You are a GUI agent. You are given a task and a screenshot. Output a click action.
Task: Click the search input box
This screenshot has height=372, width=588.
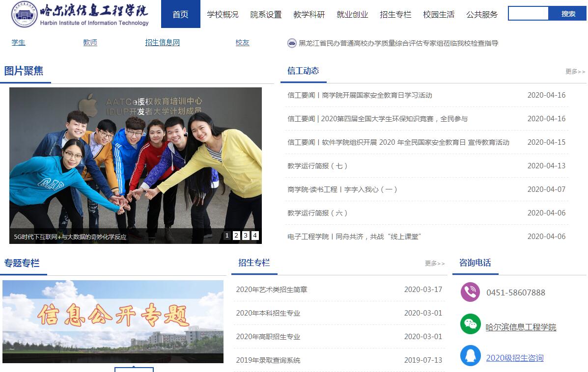click(528, 14)
